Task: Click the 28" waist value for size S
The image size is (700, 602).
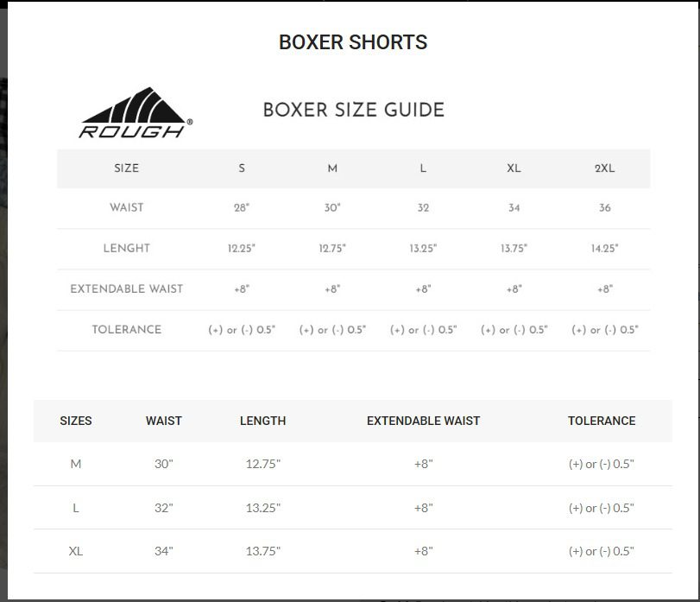Action: point(242,208)
